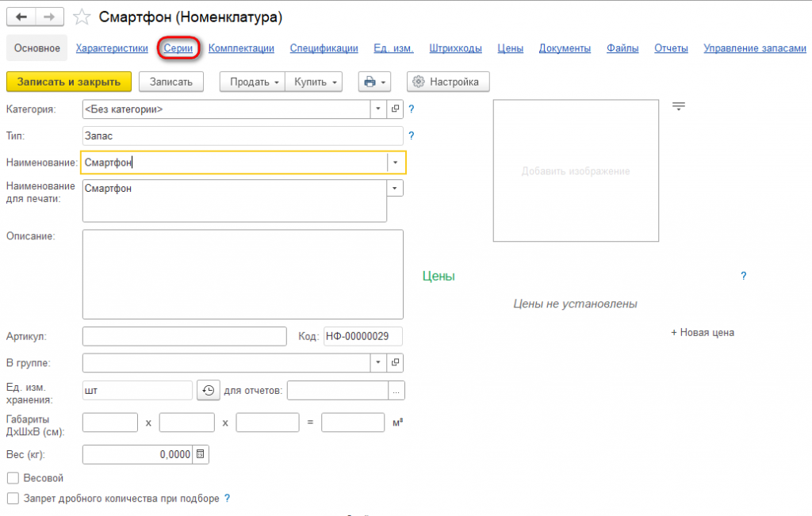Expand Наименование для печати dropdown

tap(395, 188)
